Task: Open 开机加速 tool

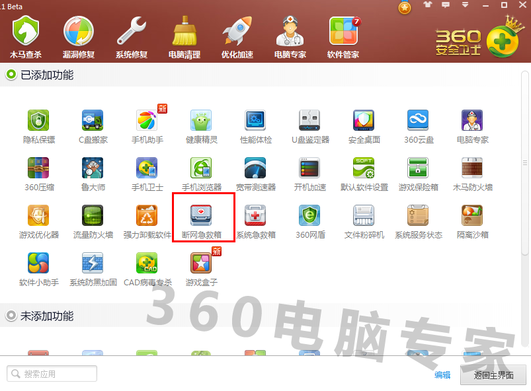Action: click(310, 174)
